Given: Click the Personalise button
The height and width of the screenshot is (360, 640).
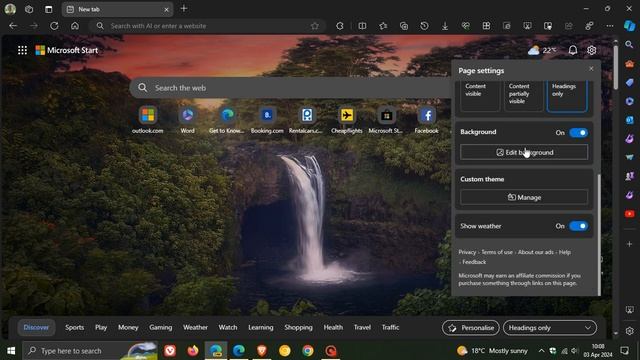Looking at the screenshot, I should (471, 328).
